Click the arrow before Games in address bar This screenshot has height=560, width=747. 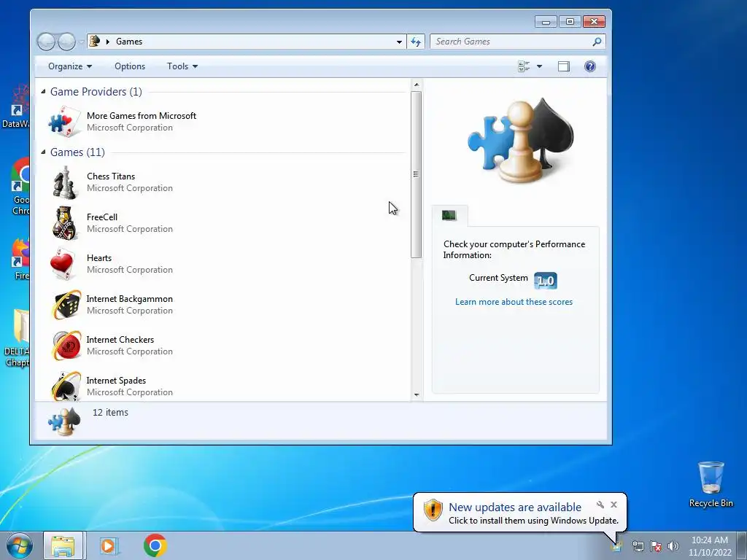pos(108,42)
